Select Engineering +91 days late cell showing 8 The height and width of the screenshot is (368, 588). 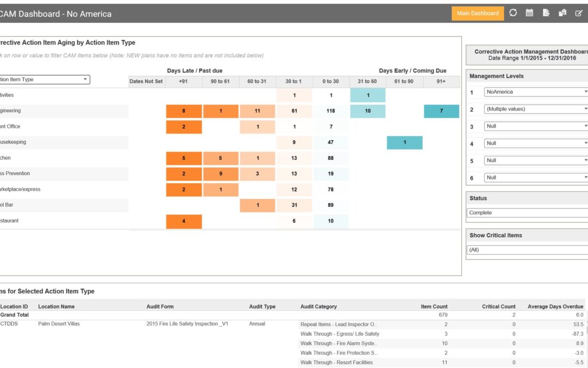tap(183, 111)
